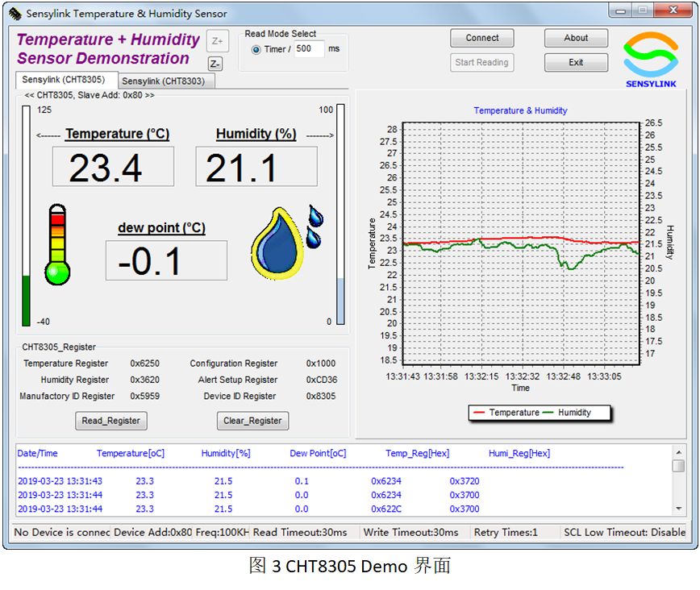Click log row dated 2019-03-23 13:31:43
The image size is (700, 590).
click(x=248, y=481)
